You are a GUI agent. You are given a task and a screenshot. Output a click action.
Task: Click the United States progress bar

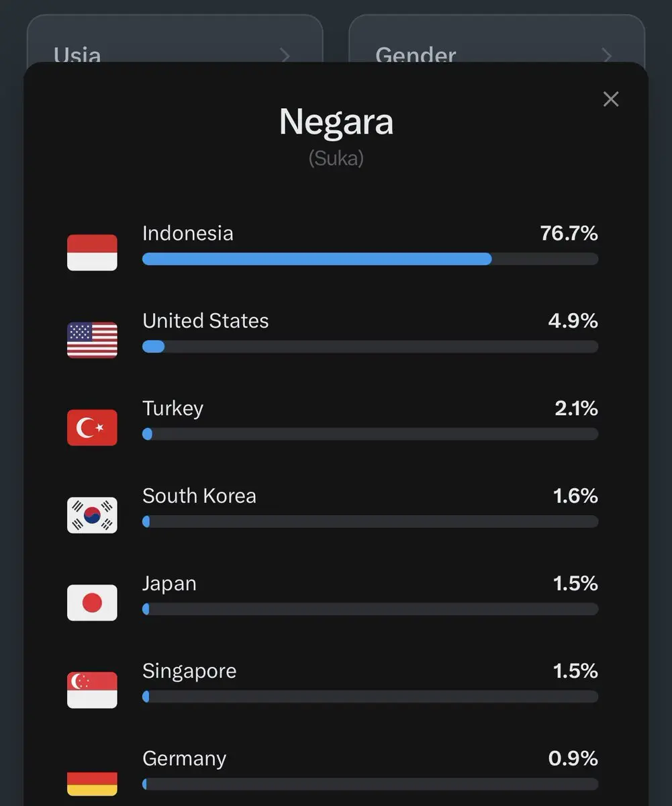(370, 347)
